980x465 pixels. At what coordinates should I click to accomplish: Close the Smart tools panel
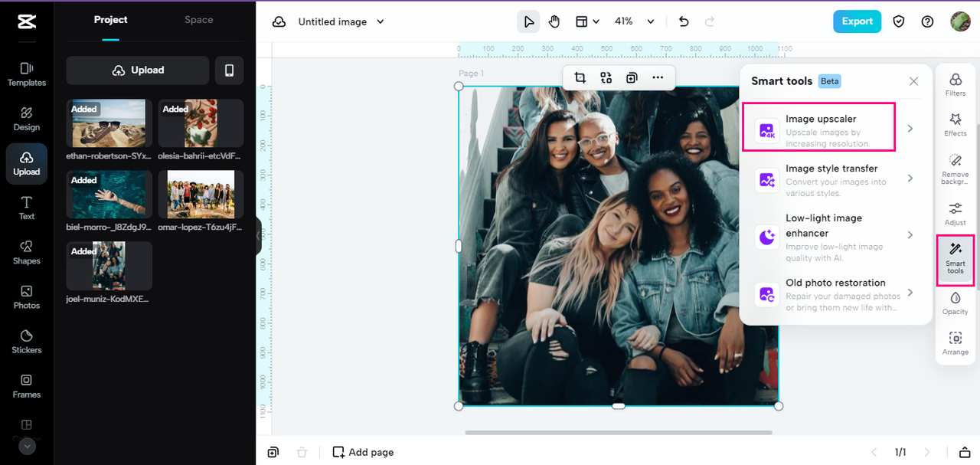tap(913, 81)
